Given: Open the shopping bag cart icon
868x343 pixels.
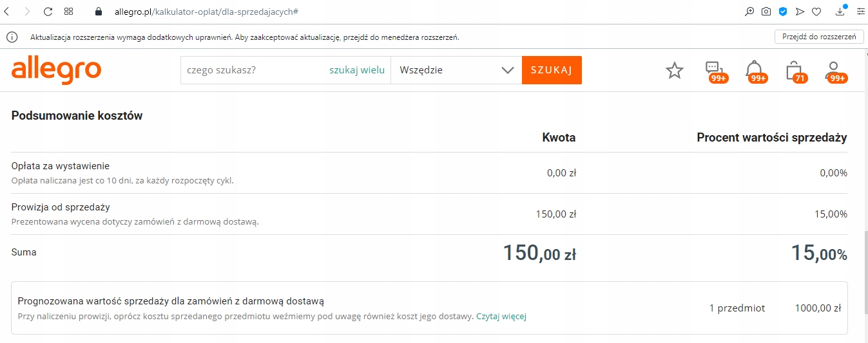Looking at the screenshot, I should pos(796,71).
